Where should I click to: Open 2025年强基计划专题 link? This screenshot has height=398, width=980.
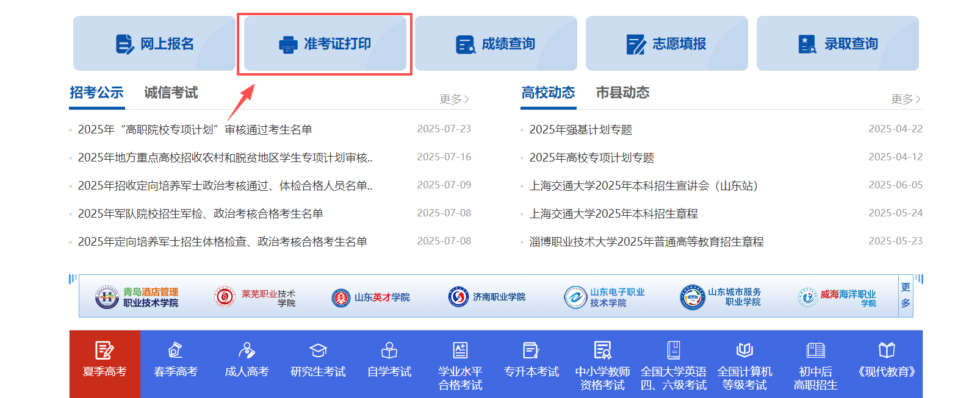pyautogui.click(x=581, y=130)
